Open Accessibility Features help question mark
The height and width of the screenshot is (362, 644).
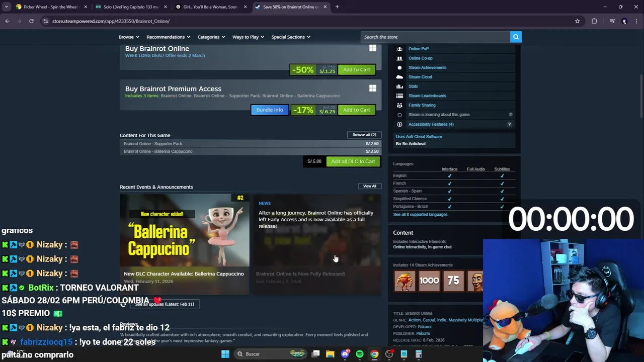coord(509,124)
